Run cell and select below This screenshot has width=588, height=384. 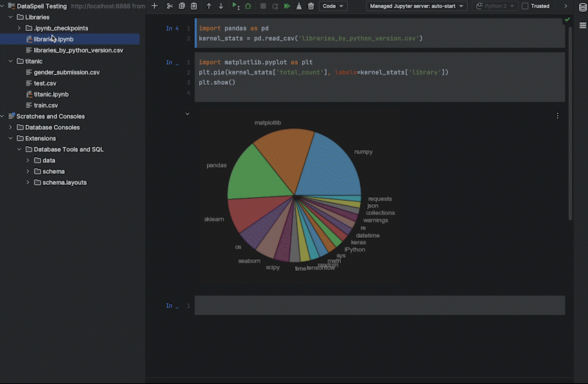click(x=236, y=6)
